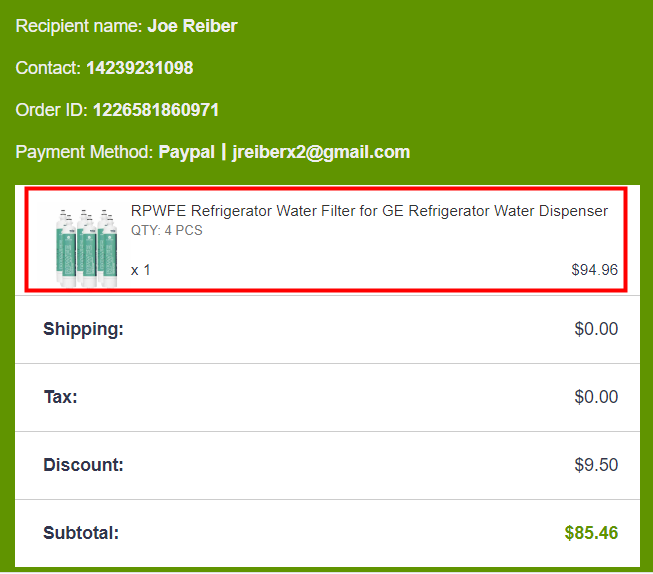
Task: Click the 'Payment Method:' field label
Action: [85, 152]
